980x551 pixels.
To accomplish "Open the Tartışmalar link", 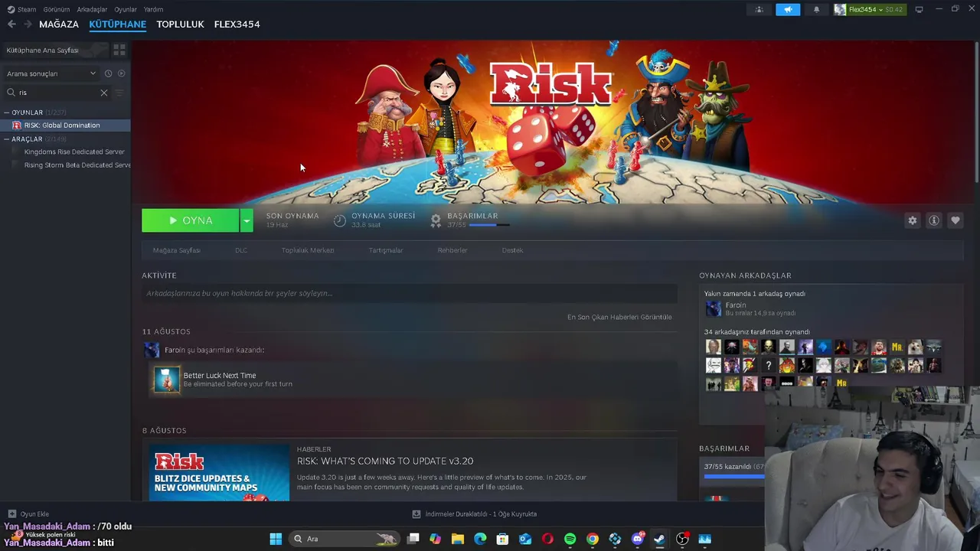I will coord(386,250).
